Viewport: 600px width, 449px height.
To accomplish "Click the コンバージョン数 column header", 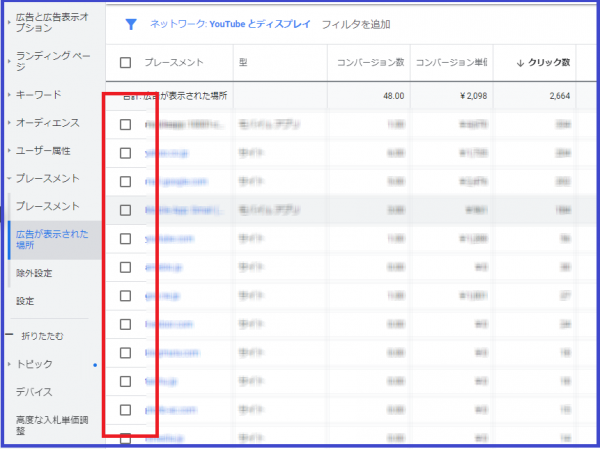I will click(371, 63).
